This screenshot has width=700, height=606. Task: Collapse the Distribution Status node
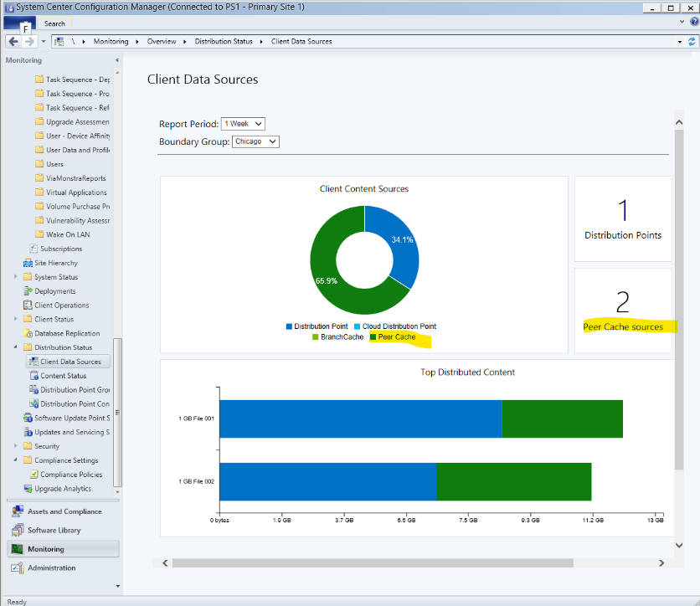(x=16, y=347)
